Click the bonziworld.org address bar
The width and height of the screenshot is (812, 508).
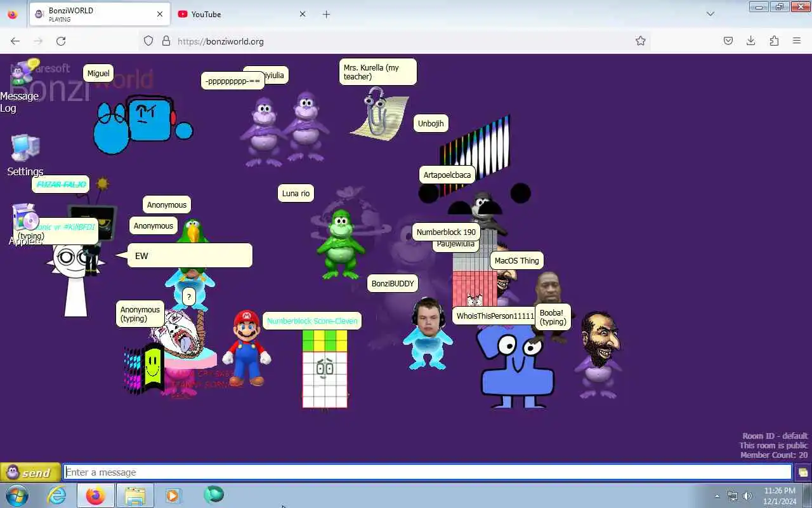coord(393,41)
